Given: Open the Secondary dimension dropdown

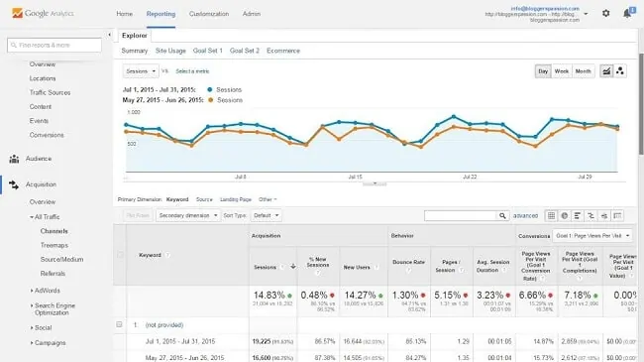Looking at the screenshot, I should [187, 215].
